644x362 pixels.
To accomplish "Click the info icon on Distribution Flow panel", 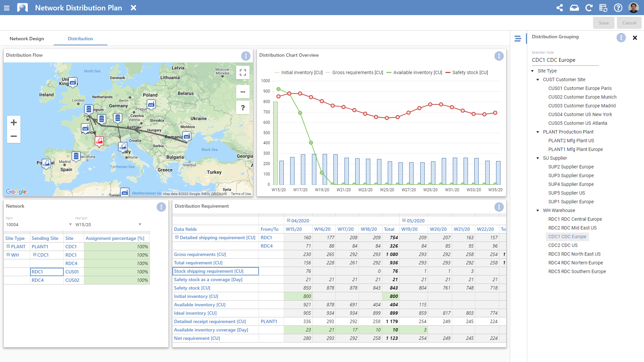I will [246, 56].
